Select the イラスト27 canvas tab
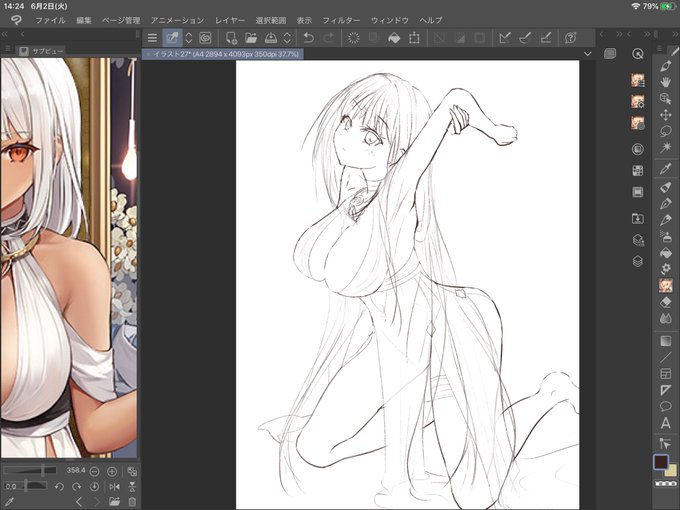 click(223, 54)
